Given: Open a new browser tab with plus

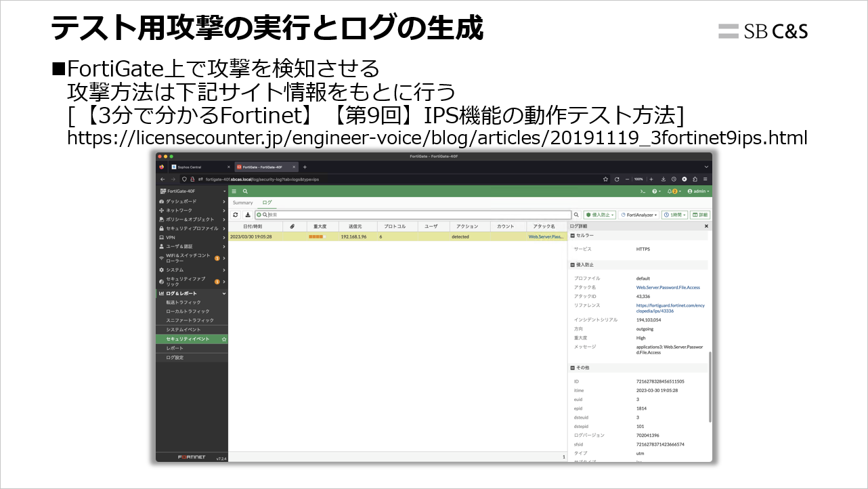Looking at the screenshot, I should pos(305,167).
